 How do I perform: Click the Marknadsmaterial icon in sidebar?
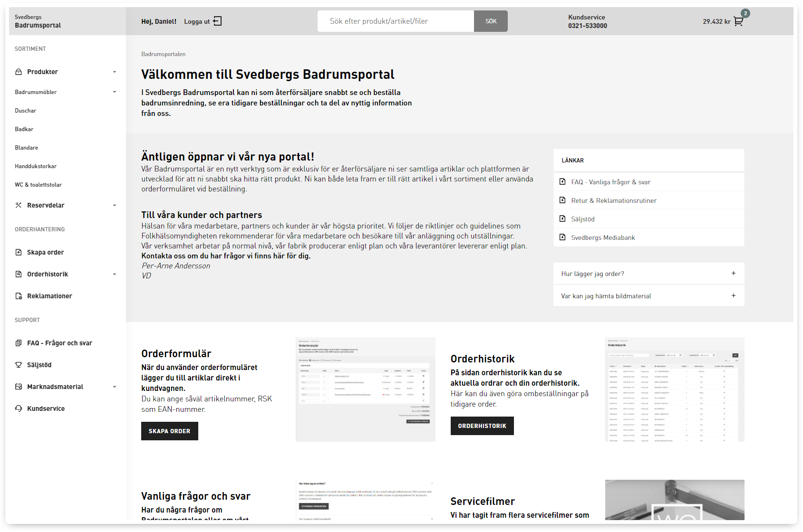click(x=19, y=387)
